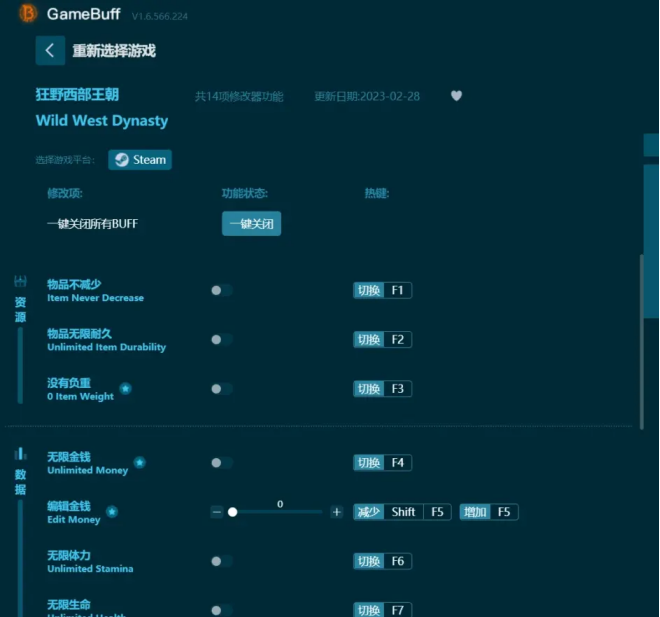The width and height of the screenshot is (660, 617).
Task: Click the F4 hotkey for Unlimited Money
Action: click(397, 463)
